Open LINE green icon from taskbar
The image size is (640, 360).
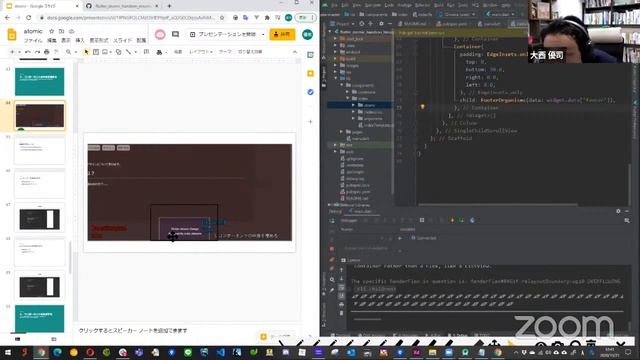(188, 352)
